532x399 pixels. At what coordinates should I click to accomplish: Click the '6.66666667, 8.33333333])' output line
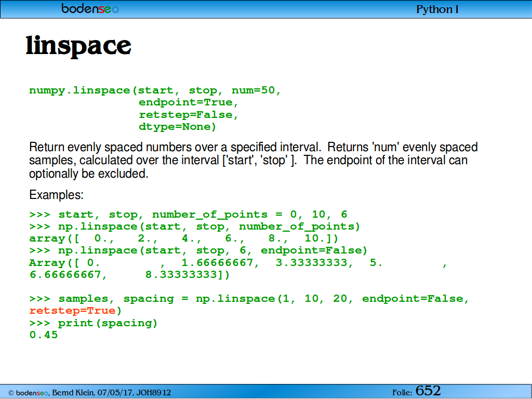click(129, 274)
